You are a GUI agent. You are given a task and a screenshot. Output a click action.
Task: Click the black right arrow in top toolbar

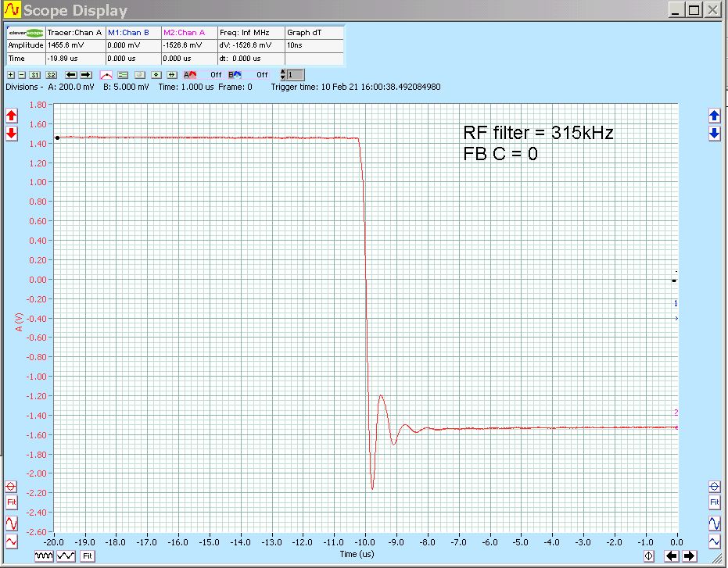86,75
